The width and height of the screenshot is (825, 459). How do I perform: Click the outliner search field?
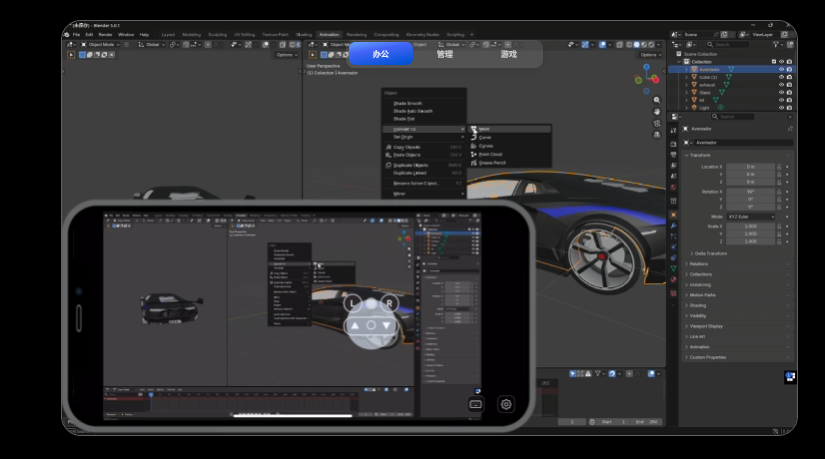[x=728, y=45]
